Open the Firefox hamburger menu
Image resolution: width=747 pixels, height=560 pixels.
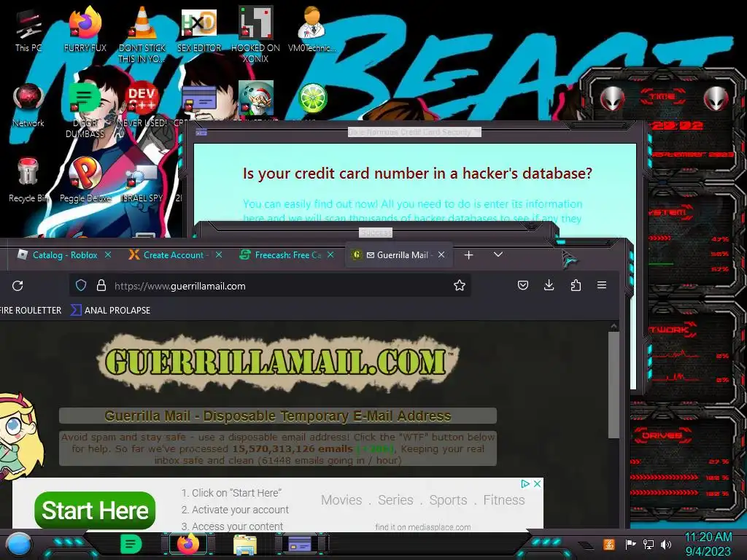tap(602, 285)
